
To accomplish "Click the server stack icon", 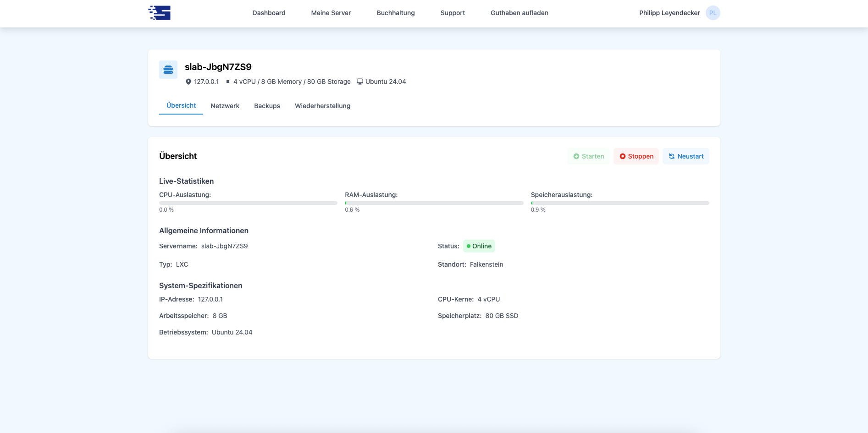I will pyautogui.click(x=168, y=70).
